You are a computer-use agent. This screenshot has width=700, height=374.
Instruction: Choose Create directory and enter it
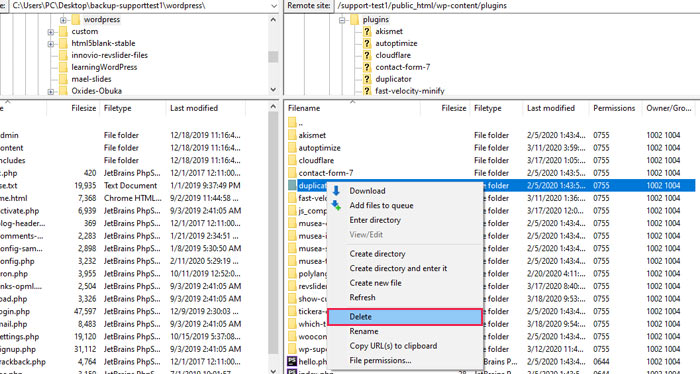coord(405,268)
